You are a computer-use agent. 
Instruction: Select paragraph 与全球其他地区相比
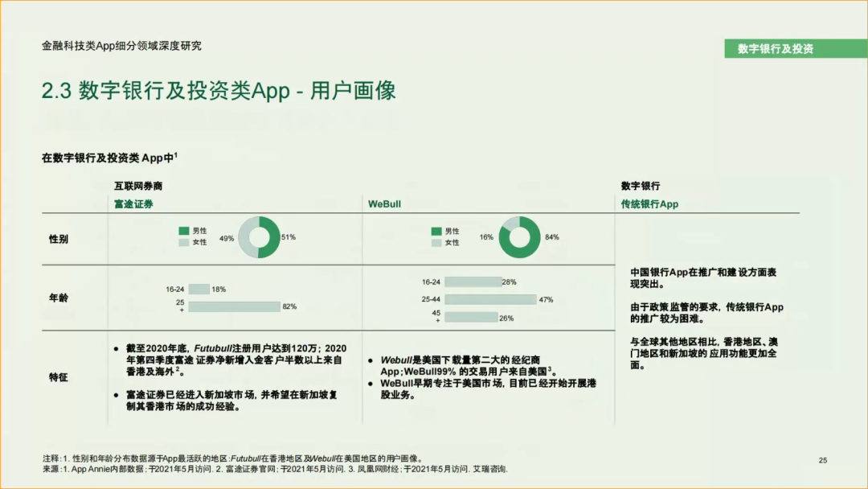coord(703,353)
